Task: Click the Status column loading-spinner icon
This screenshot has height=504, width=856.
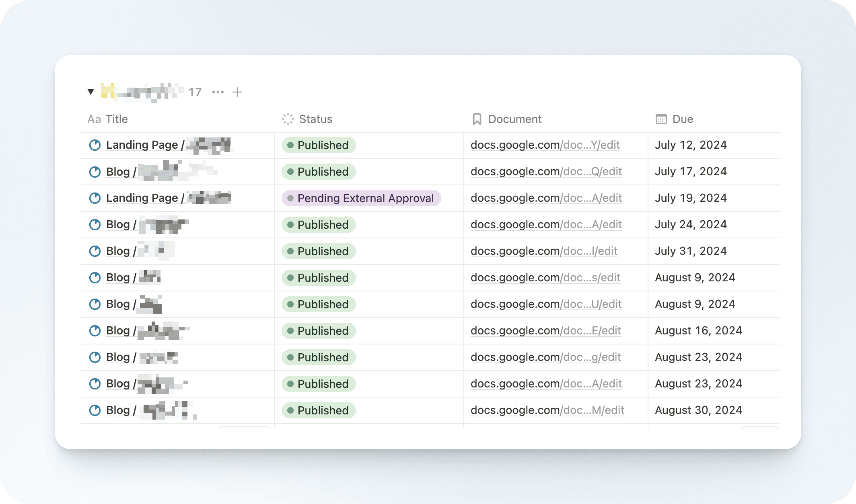Action: 288,119
